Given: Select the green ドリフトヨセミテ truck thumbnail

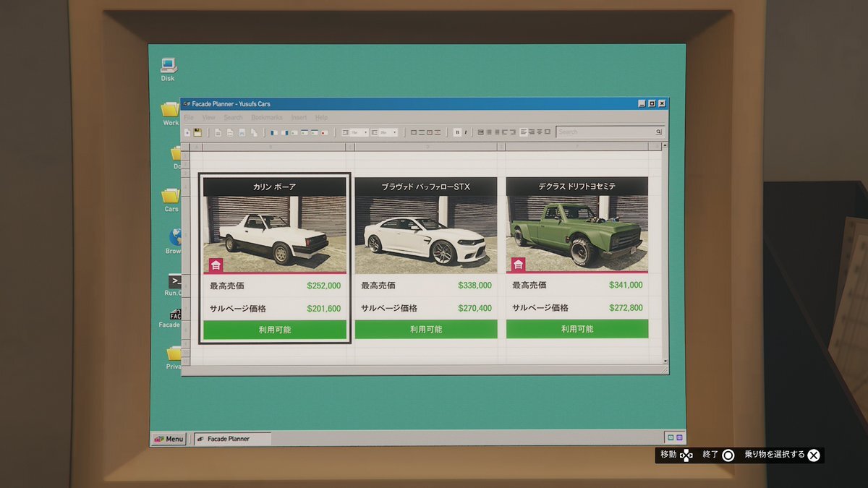Looking at the screenshot, I should click(577, 234).
